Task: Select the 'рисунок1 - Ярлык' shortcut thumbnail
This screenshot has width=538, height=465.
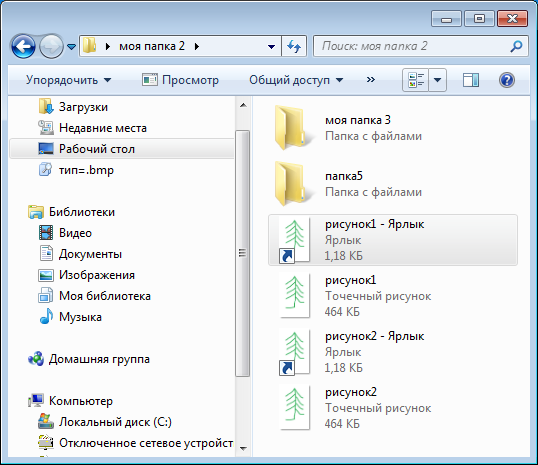Action: point(294,240)
